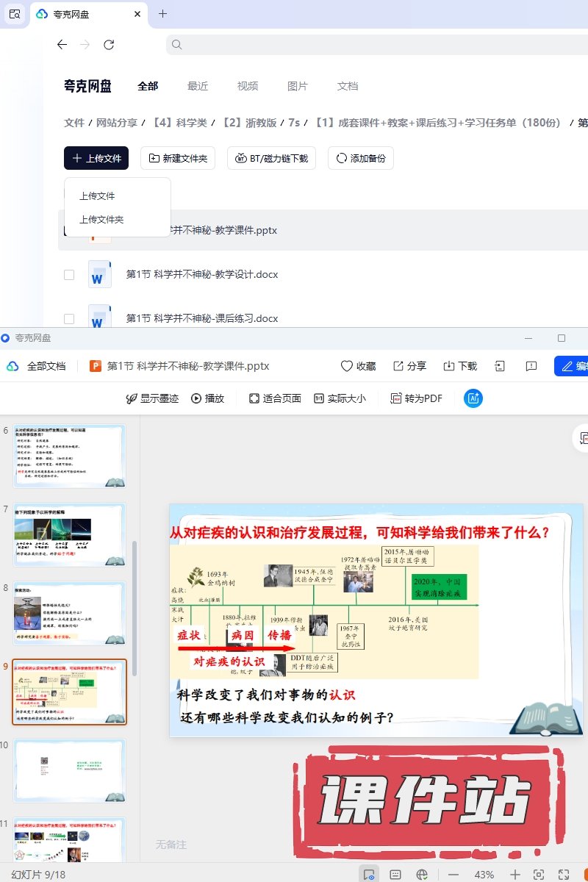Select slide 7 thumbnail
Viewport: 588px width, 882px height.
(x=70, y=534)
